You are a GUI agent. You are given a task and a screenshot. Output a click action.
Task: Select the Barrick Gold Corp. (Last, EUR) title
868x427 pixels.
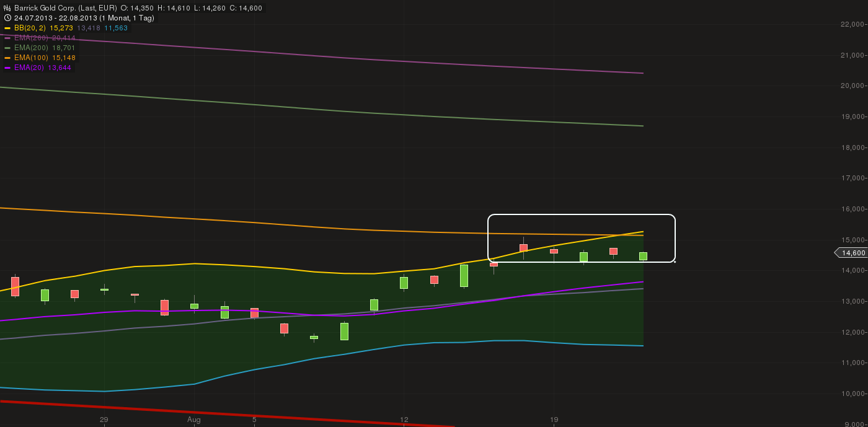click(x=65, y=8)
